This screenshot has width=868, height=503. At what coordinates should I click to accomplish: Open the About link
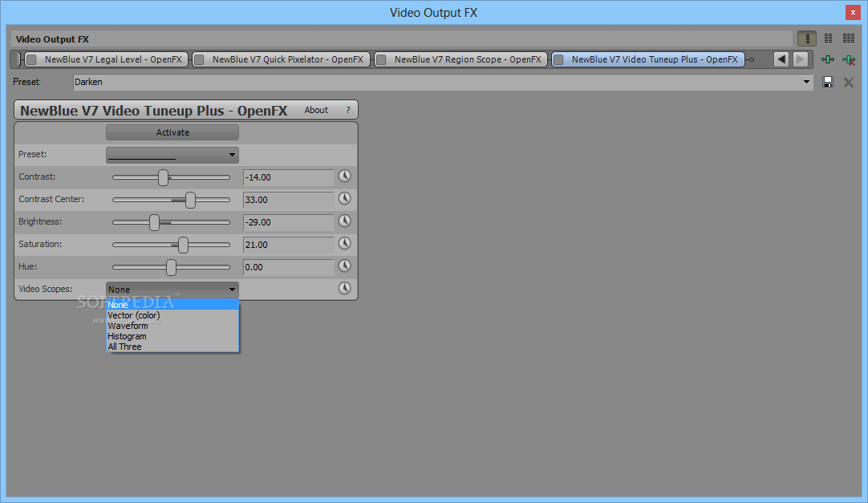pyautogui.click(x=316, y=110)
